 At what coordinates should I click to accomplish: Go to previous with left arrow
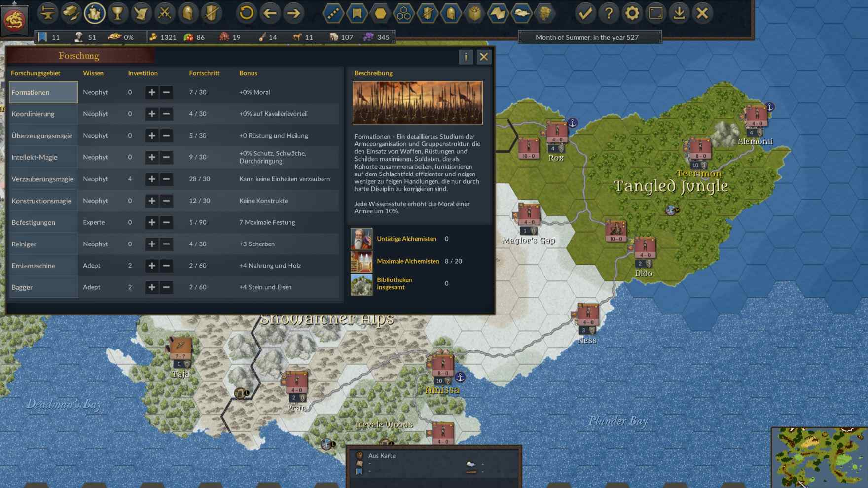click(x=270, y=13)
